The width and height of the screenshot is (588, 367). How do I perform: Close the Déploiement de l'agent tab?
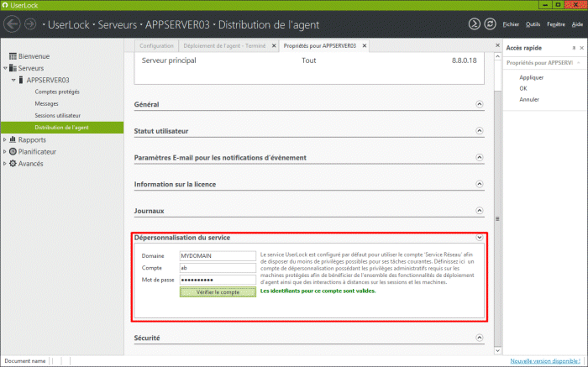coord(274,45)
